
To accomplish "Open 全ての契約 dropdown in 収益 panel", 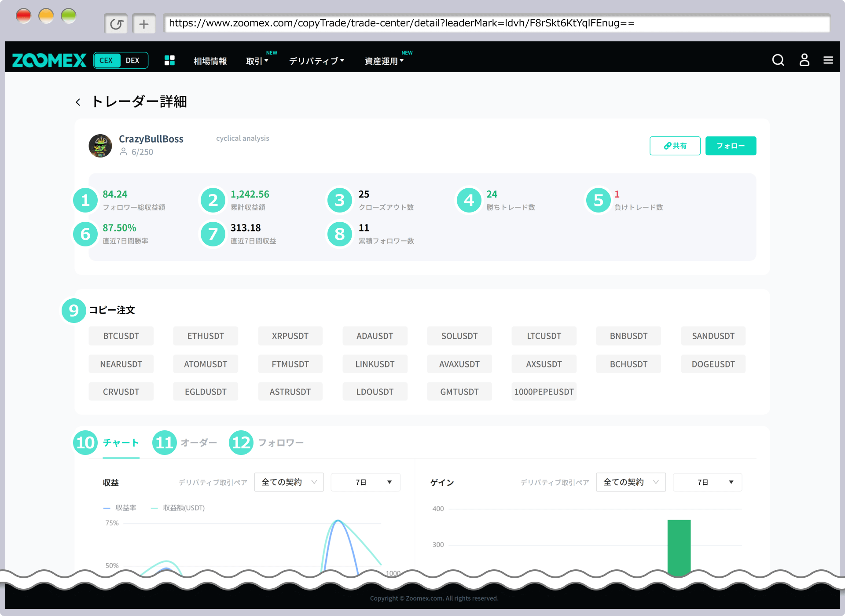I will 289,482.
